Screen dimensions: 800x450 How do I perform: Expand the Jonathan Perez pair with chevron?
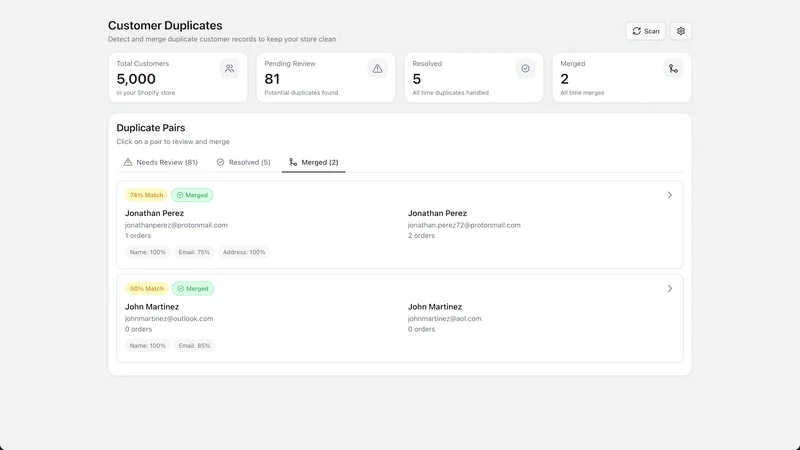click(670, 195)
